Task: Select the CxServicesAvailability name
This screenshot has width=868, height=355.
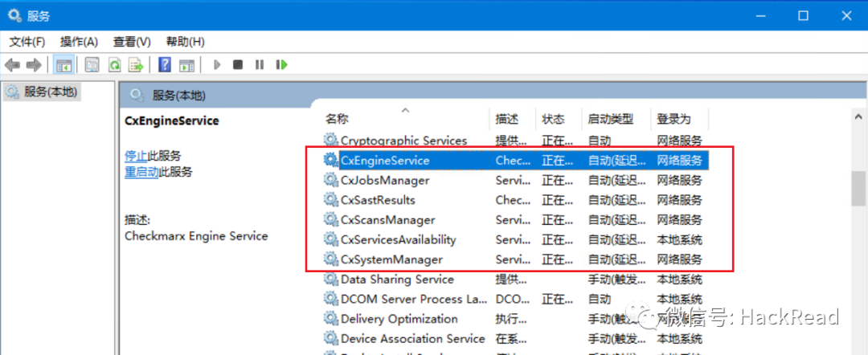Action: coord(398,240)
